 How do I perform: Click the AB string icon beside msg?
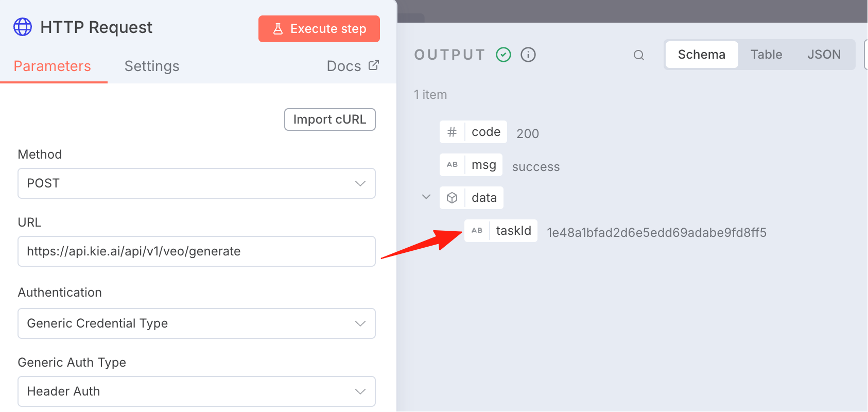point(452,165)
